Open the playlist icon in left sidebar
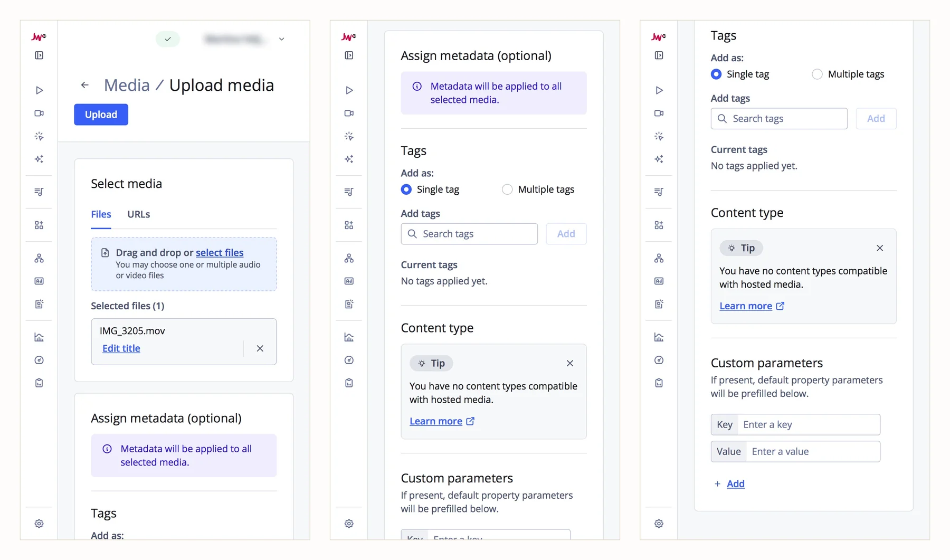The image size is (950, 560). click(39, 192)
